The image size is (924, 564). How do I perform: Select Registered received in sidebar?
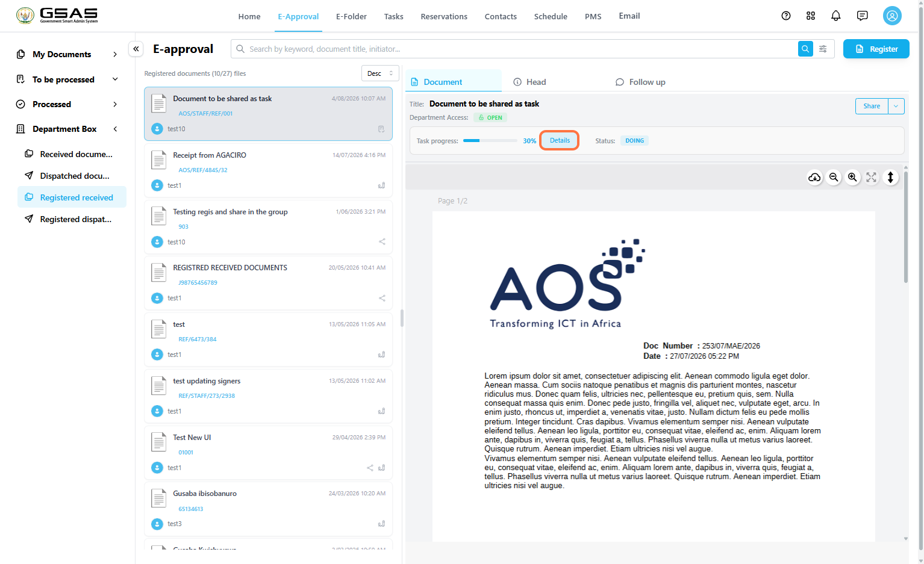[x=72, y=197]
